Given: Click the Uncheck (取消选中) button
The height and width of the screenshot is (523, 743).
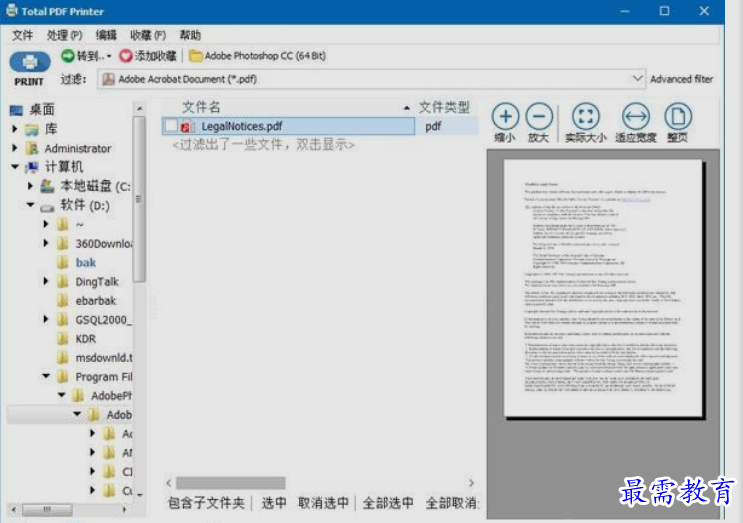Looking at the screenshot, I should click(x=323, y=503).
